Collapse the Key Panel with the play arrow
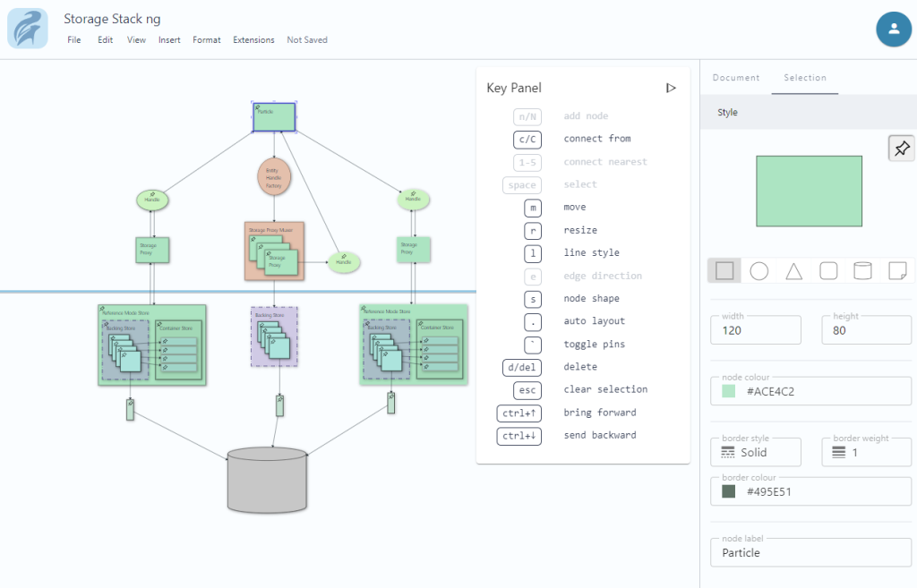This screenshot has height=588, width=917. tap(671, 89)
